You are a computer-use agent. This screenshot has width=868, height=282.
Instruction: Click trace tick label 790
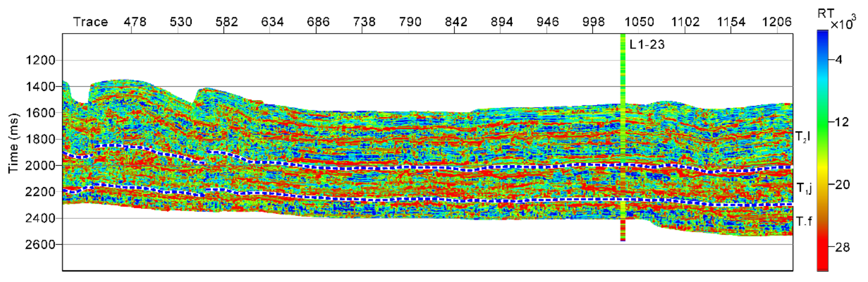(410, 22)
